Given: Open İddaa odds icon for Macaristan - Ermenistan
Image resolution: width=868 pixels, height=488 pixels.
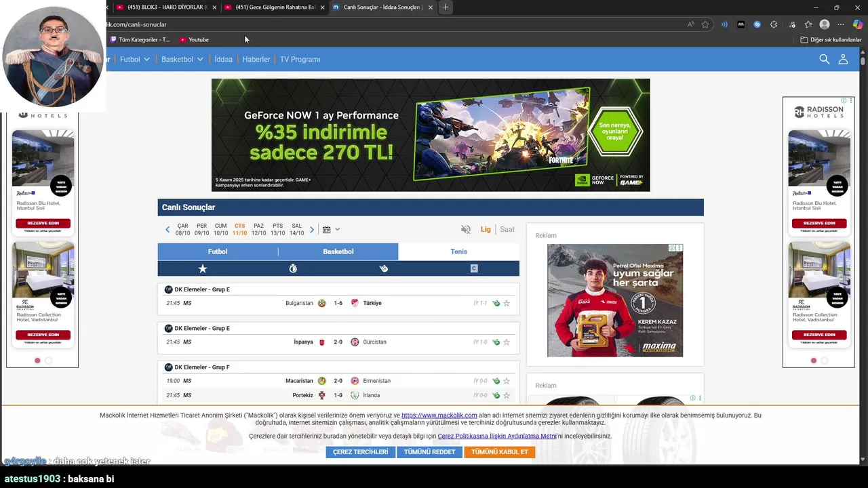Looking at the screenshot, I should coord(496,381).
